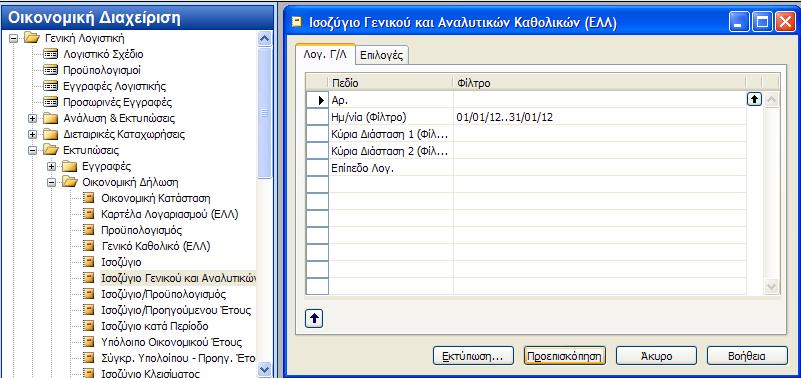The width and height of the screenshot is (801, 378).
Task: Click the Ισοζύγιο κατά Περίοδο report icon
Action: tap(89, 326)
